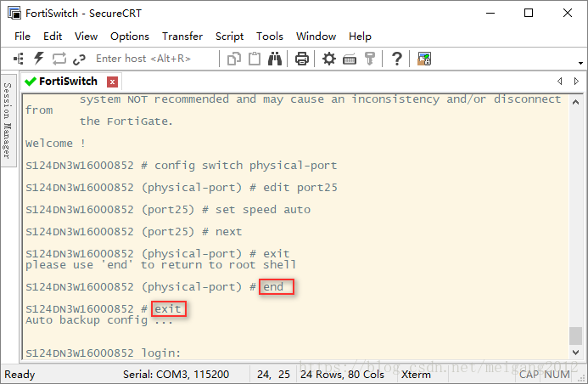Open the Options menu
This screenshot has width=588, height=384.
[129, 36]
